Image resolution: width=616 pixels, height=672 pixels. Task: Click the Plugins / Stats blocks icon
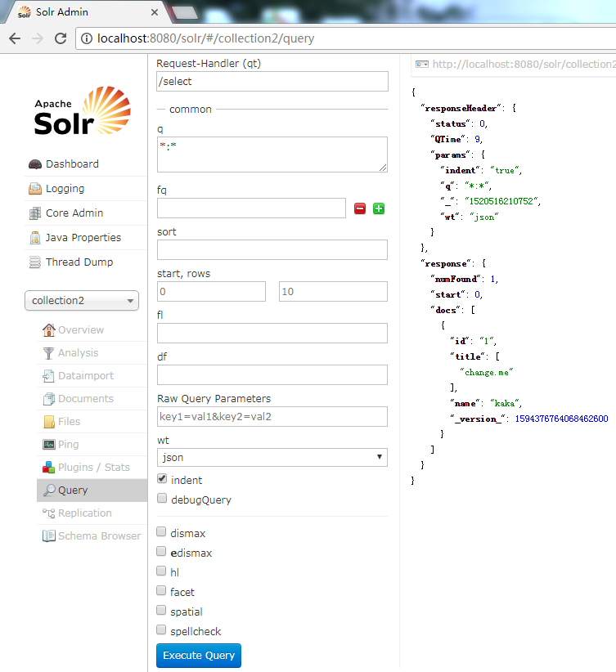(x=48, y=467)
